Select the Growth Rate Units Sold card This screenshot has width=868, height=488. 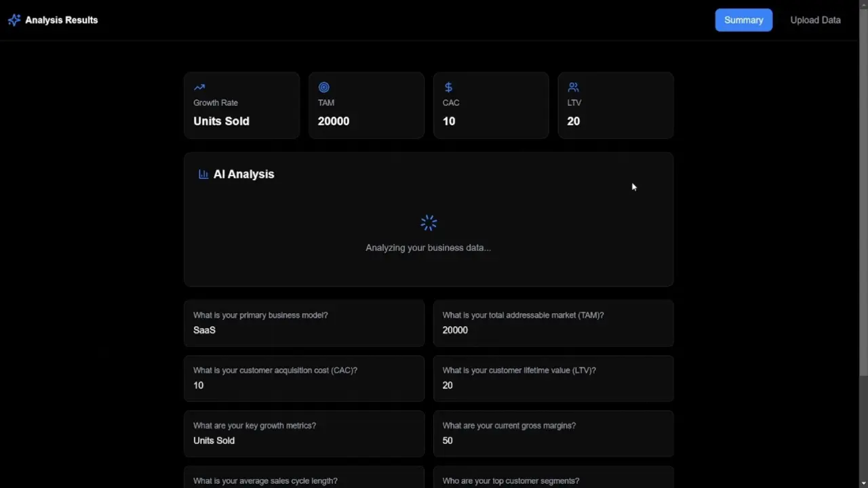241,106
